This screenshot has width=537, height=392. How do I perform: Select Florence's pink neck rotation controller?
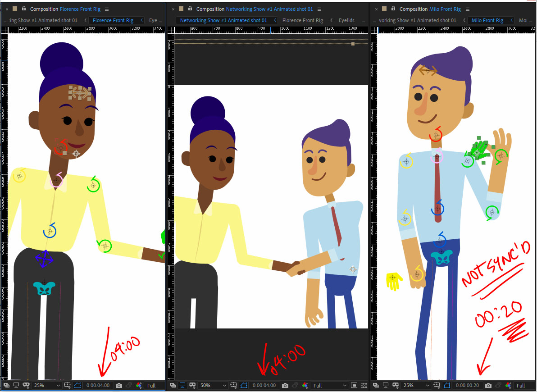click(56, 180)
